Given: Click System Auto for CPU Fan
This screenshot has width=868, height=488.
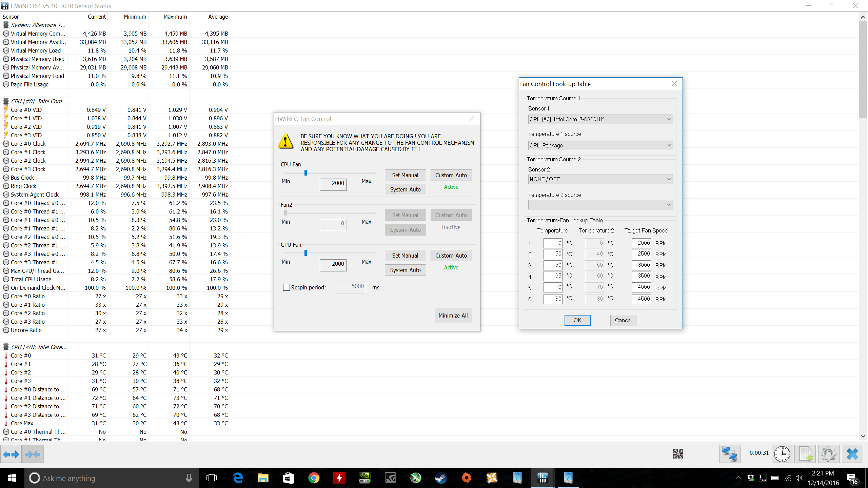Looking at the screenshot, I should (x=405, y=189).
